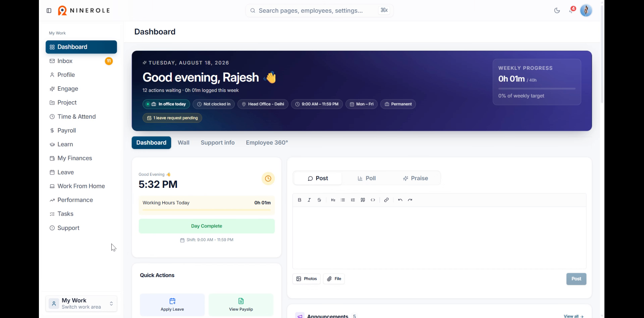644x318 pixels.
Task: Add a hyperlink with the link icon
Action: point(386,200)
